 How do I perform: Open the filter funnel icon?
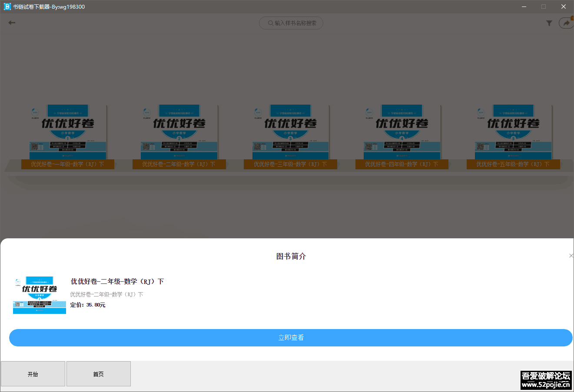pyautogui.click(x=549, y=23)
